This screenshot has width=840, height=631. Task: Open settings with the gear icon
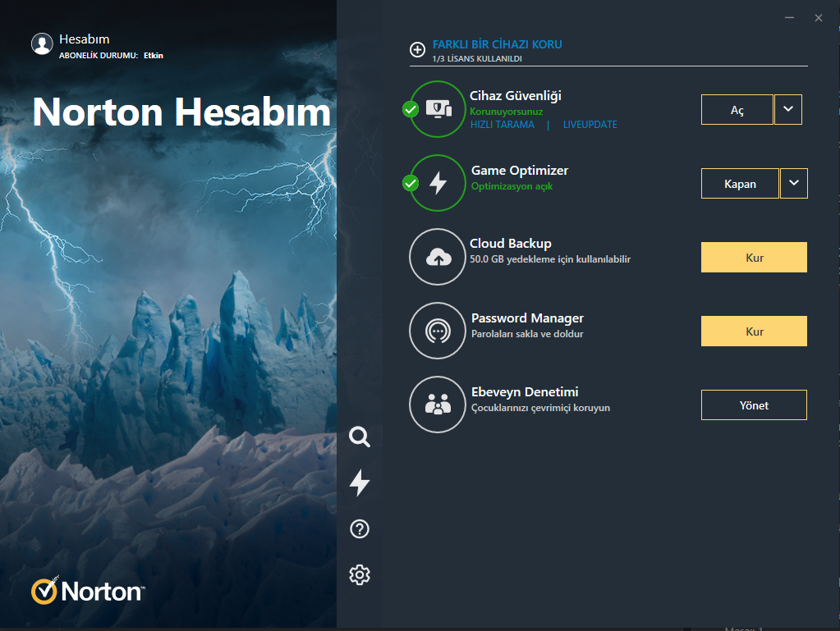[x=360, y=575]
